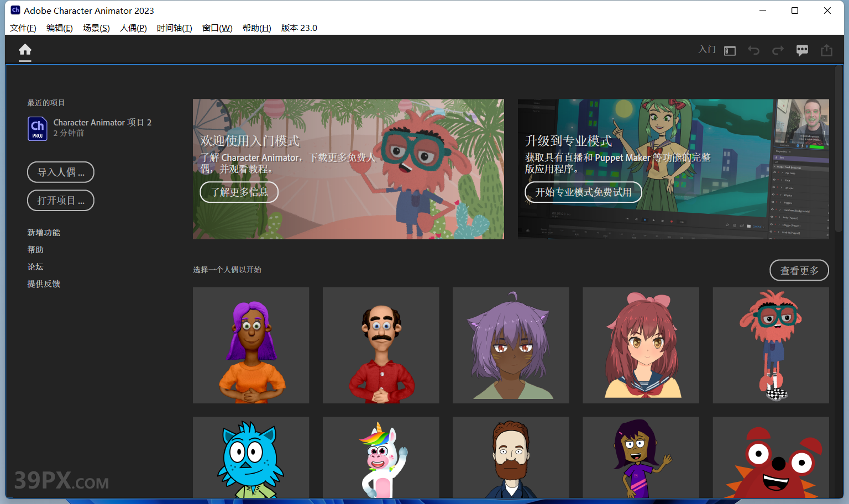Select the blue cat puppet
This screenshot has height=504, width=849.
click(251, 458)
